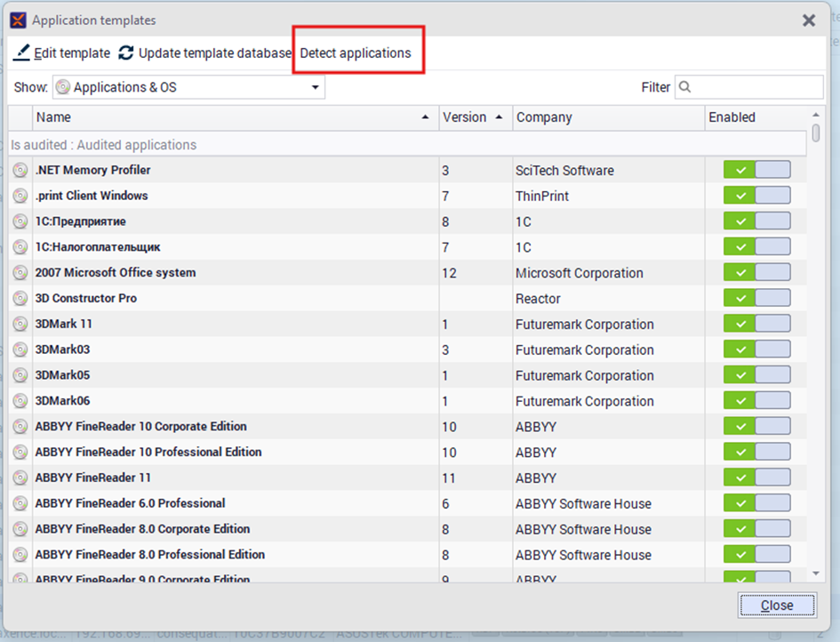Click the Update template database refresh icon
The image size is (840, 642).
[126, 52]
